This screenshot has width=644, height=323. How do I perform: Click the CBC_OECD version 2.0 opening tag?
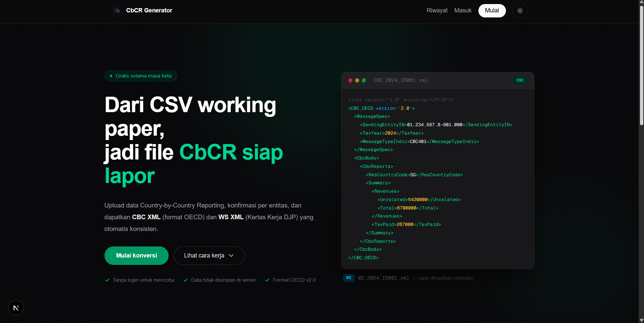[381, 108]
